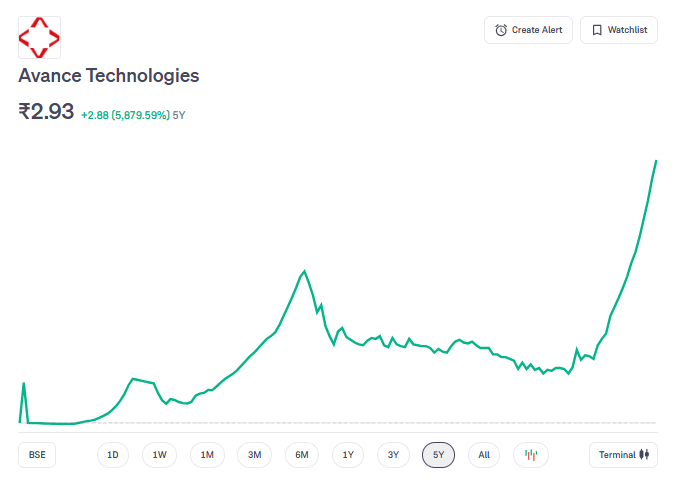This screenshot has height=481, width=675.
Task: Click the Avance Technologies stock title
Action: (109, 76)
